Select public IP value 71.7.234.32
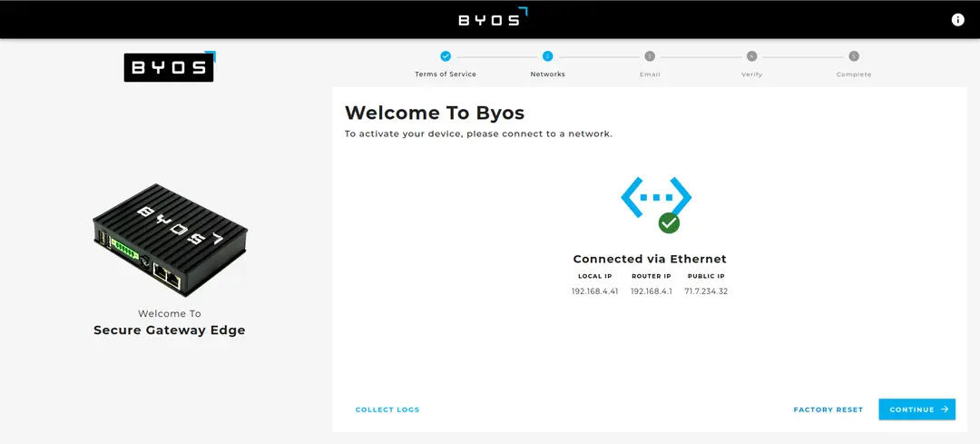Screen dimensions: 980x444 point(706,291)
